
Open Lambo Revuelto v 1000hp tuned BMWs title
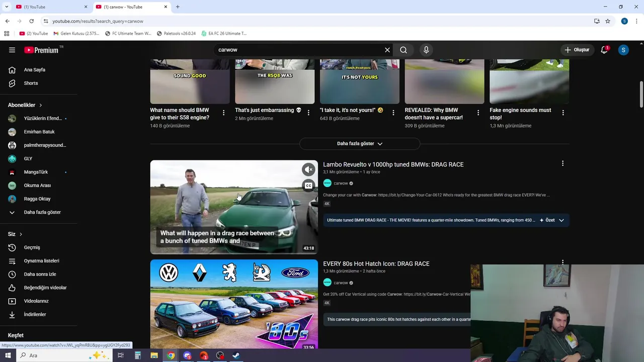pyautogui.click(x=393, y=164)
